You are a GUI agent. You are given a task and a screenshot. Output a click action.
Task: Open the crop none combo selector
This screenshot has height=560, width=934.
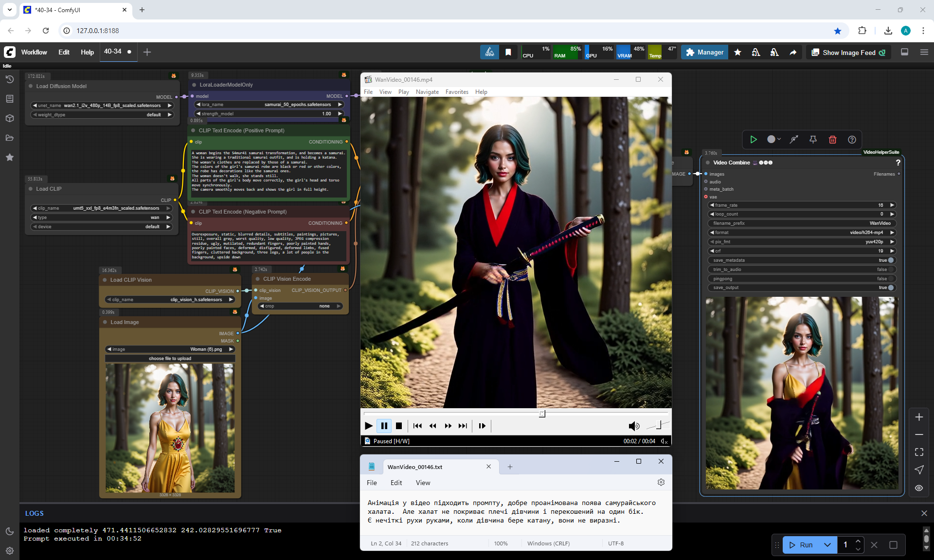[x=301, y=306]
